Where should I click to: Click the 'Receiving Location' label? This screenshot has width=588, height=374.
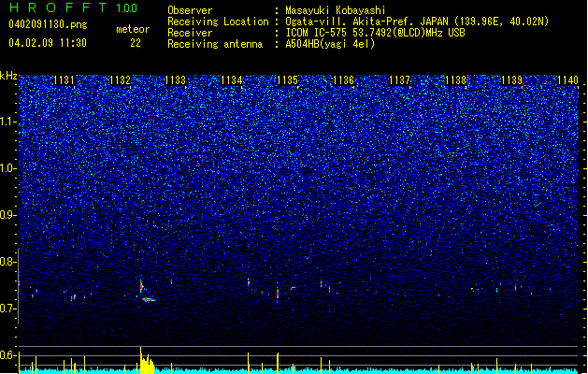pos(218,22)
